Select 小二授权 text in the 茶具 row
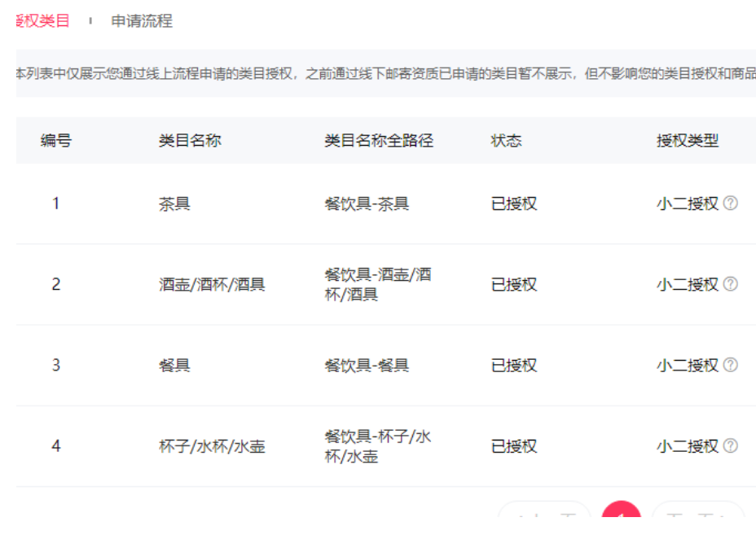 pyautogui.click(x=688, y=204)
